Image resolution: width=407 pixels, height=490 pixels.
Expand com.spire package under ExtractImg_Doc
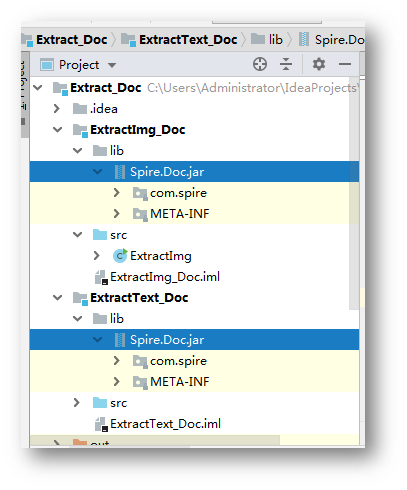pyautogui.click(x=116, y=193)
